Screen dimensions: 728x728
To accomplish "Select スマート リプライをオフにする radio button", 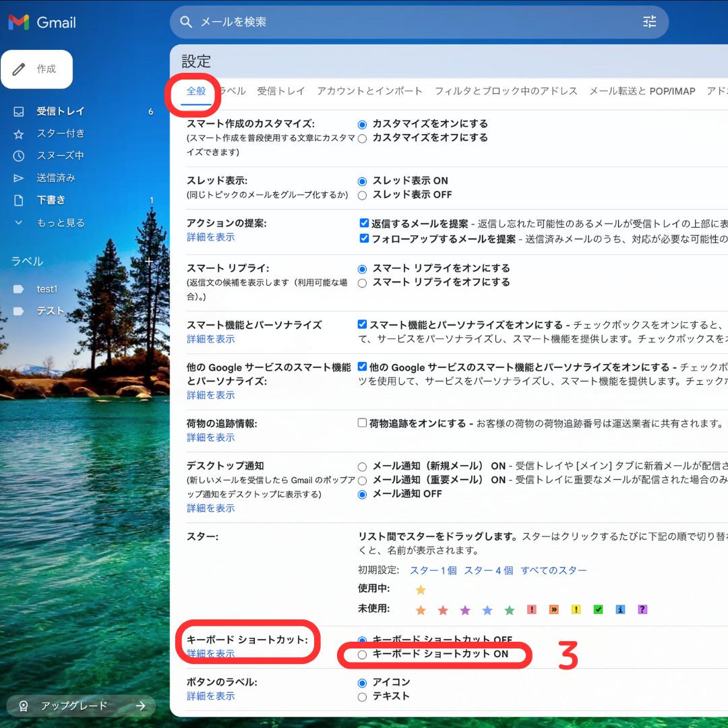I will pos(362,283).
